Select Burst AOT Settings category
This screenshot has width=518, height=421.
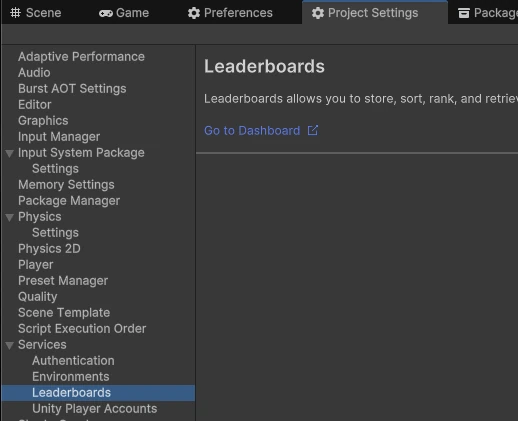tap(72, 89)
